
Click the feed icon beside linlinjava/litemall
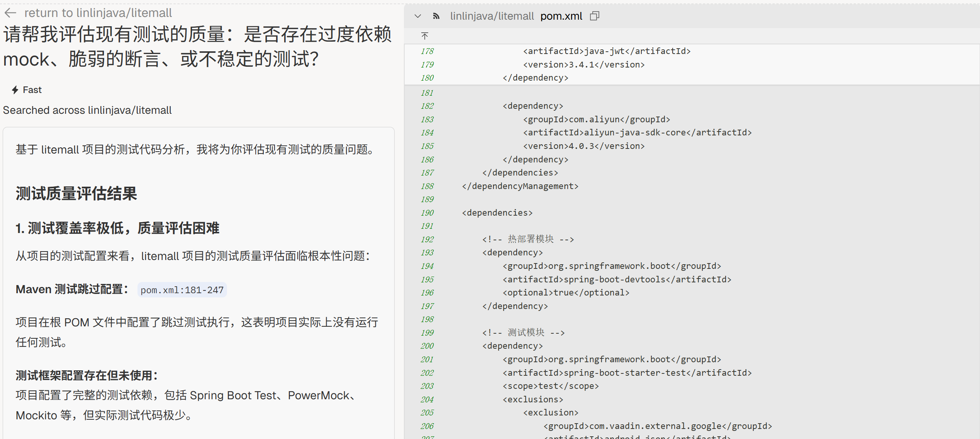point(436,16)
